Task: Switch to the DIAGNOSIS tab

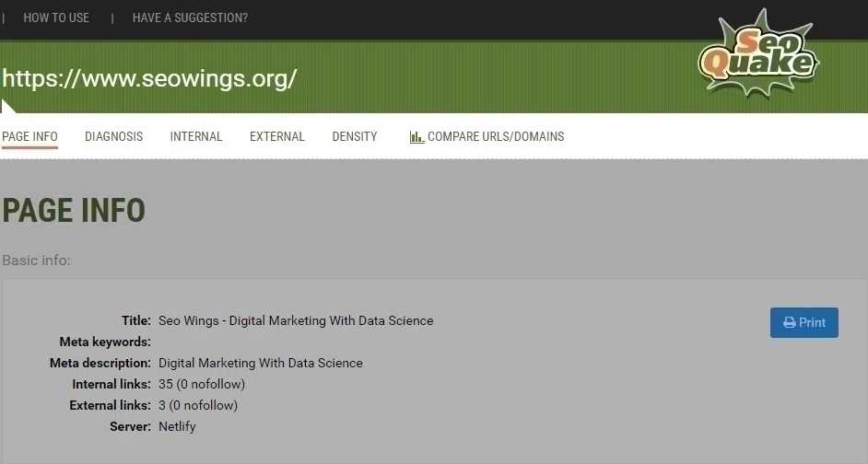Action: click(113, 136)
